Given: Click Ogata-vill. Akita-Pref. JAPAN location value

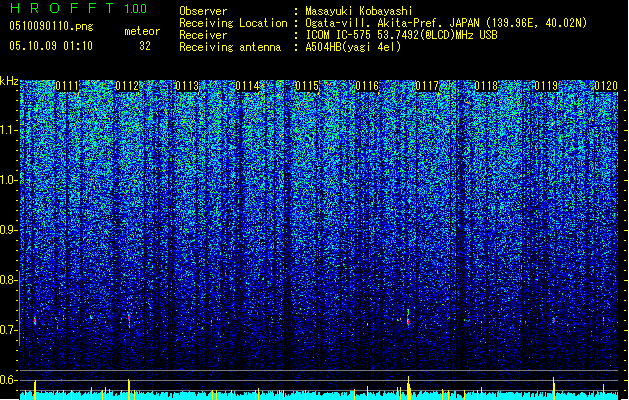Looking at the screenshot, I should click(446, 23).
